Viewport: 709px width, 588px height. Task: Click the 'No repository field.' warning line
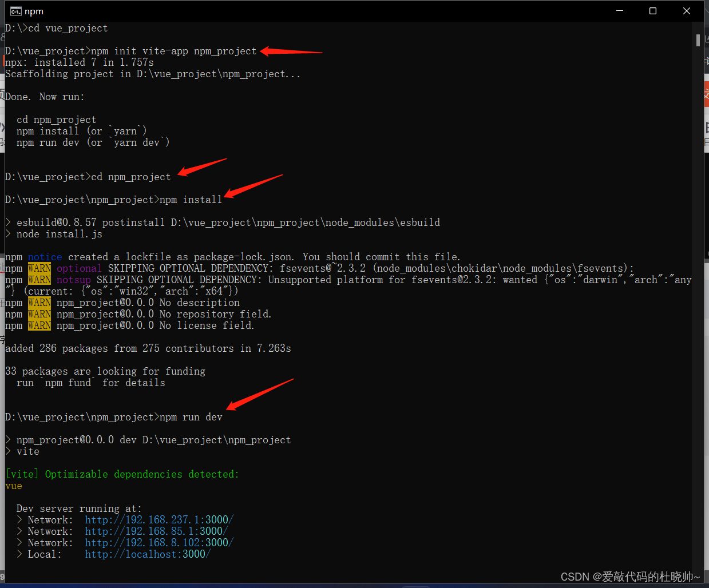tap(138, 314)
